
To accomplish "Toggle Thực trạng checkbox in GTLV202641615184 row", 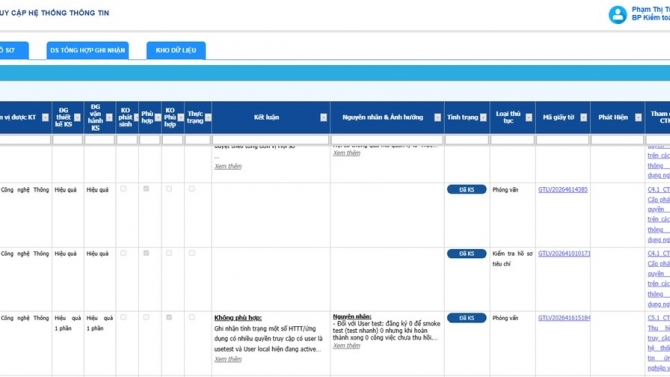I will pyautogui.click(x=192, y=317).
